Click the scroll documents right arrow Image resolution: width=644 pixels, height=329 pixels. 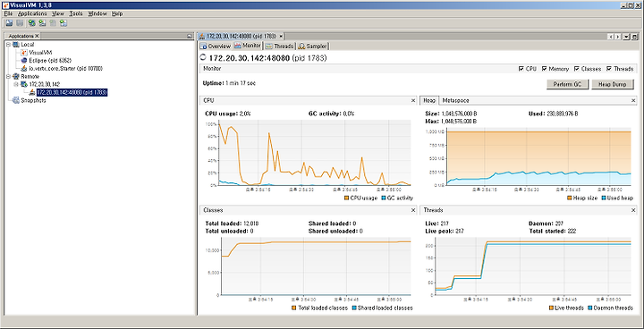click(618, 36)
